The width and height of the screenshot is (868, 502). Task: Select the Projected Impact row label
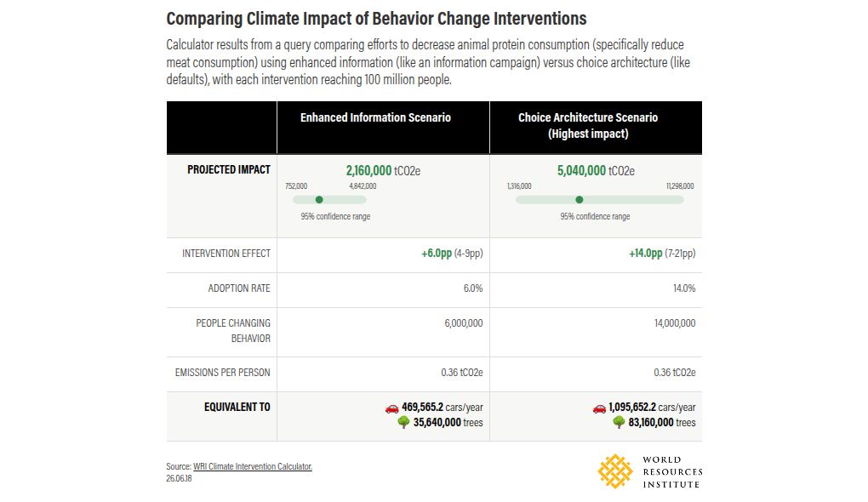229,169
